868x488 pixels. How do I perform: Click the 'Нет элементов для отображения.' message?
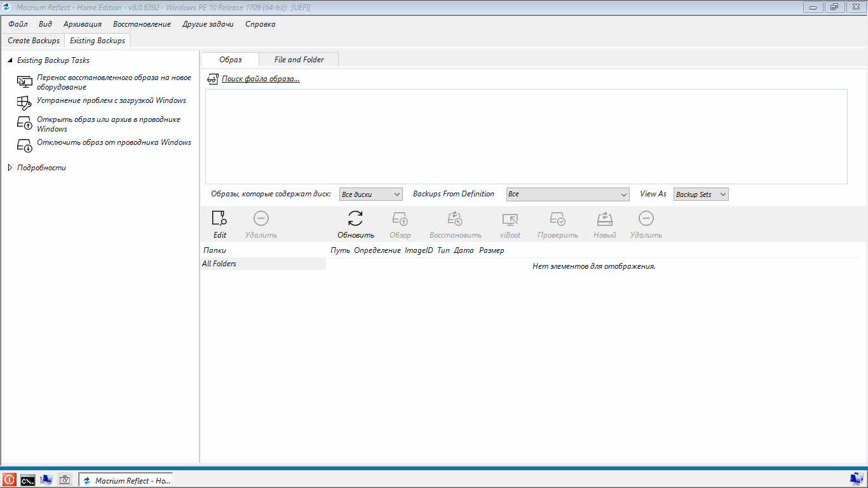click(593, 266)
